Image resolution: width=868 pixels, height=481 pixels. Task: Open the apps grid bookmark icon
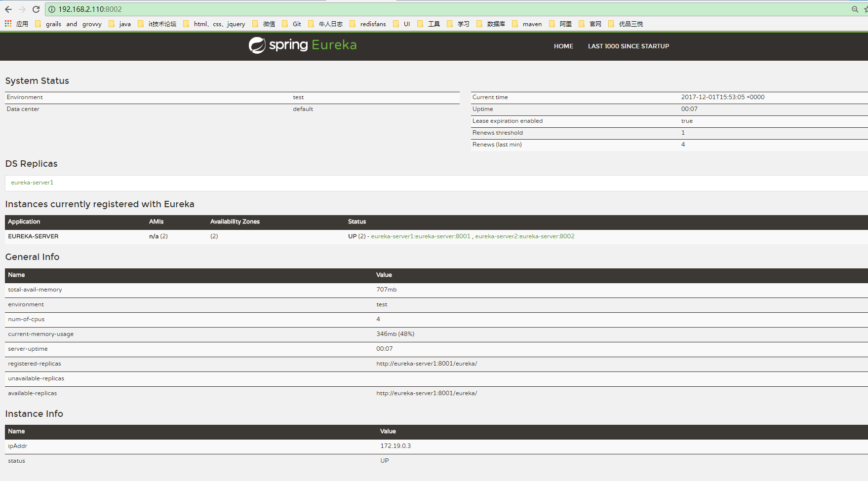[8, 24]
